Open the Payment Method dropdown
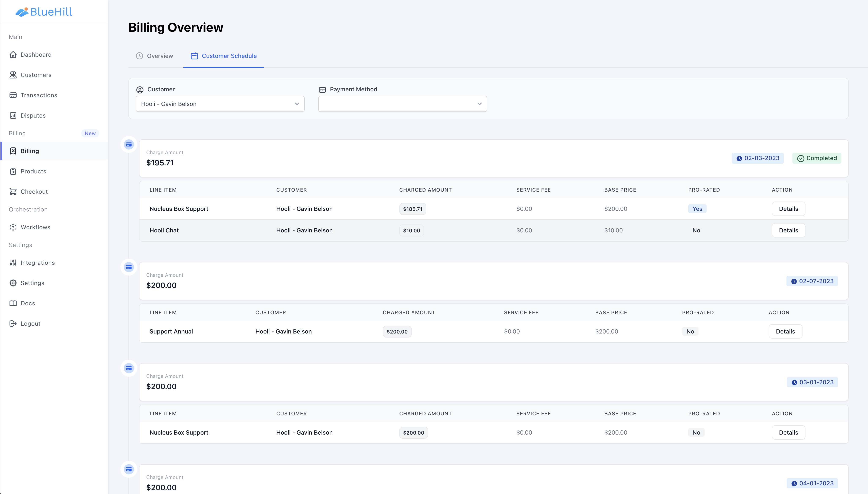This screenshot has width=868, height=494. 402,104
